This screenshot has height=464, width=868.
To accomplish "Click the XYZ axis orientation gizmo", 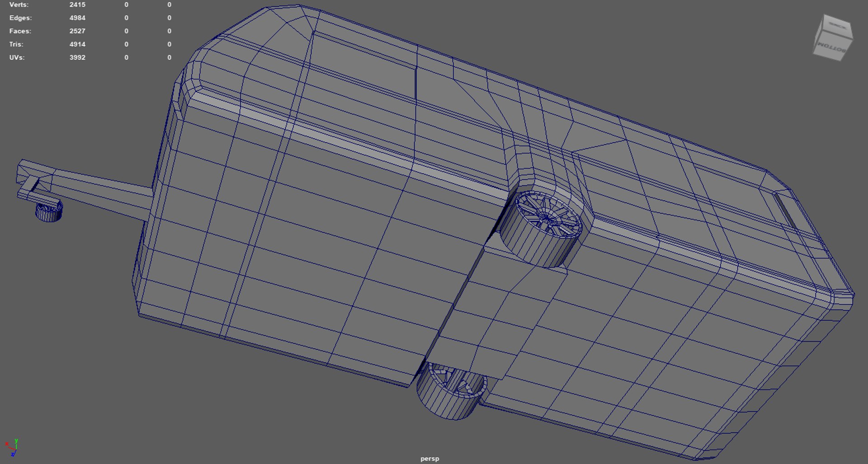I will coord(11,448).
